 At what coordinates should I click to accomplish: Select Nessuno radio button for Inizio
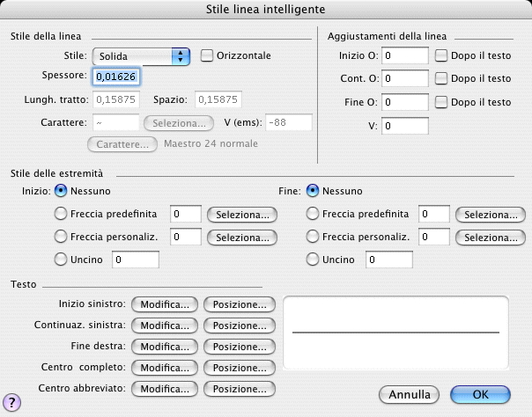(61, 191)
